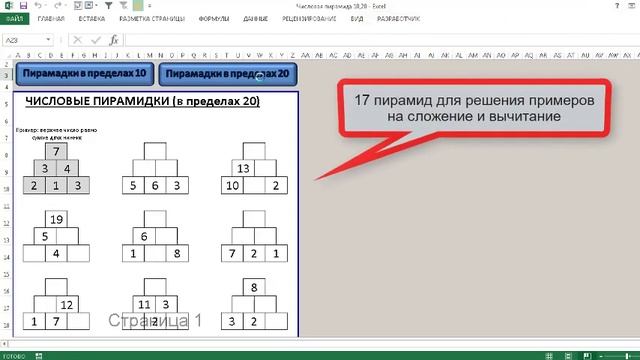Click the Пирамидки в пределах 20 button
This screenshot has height=360, width=640.
227,74
